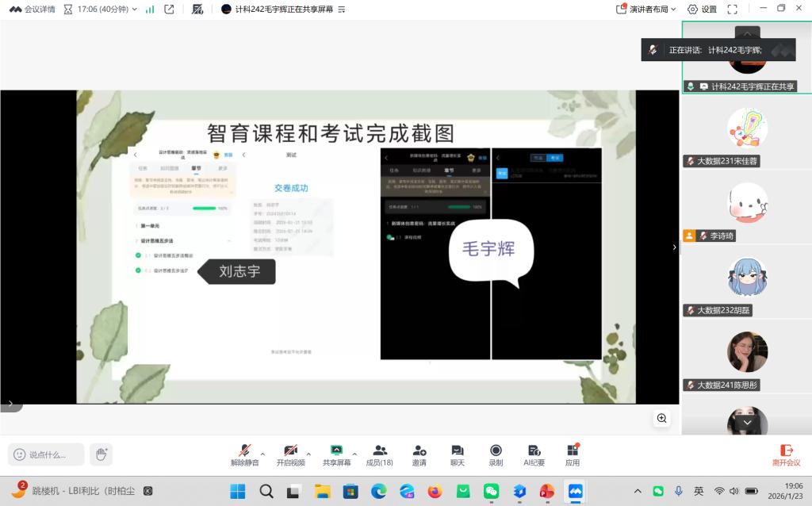Open 会议详情 meeting details
812x506 pixels.
(x=33, y=10)
